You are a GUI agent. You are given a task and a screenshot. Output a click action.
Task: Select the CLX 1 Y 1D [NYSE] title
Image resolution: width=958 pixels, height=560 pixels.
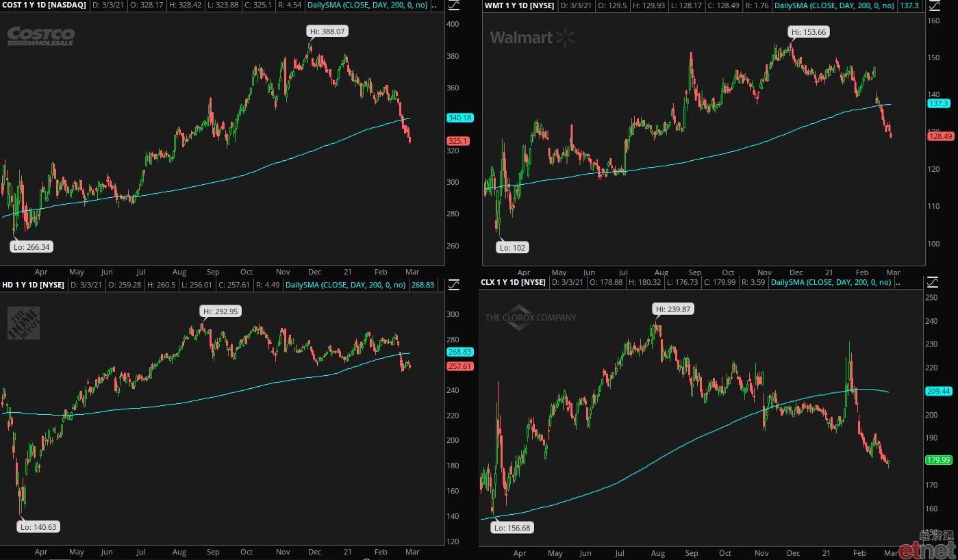[513, 282]
